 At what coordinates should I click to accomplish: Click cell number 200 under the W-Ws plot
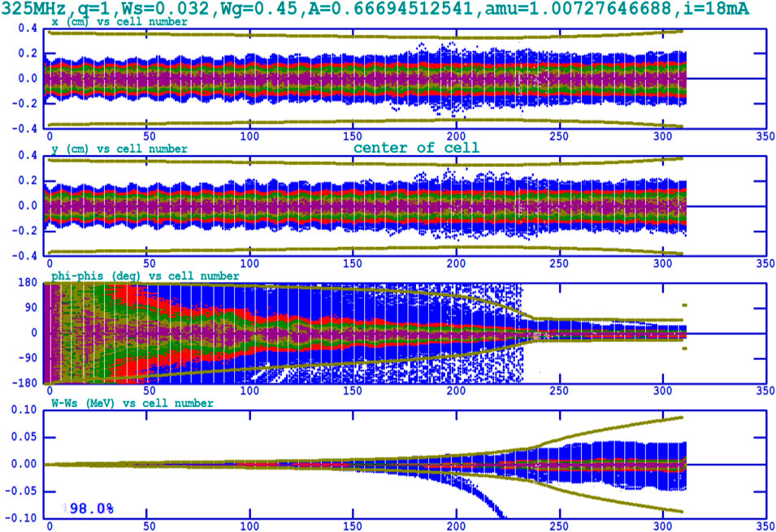456,526
